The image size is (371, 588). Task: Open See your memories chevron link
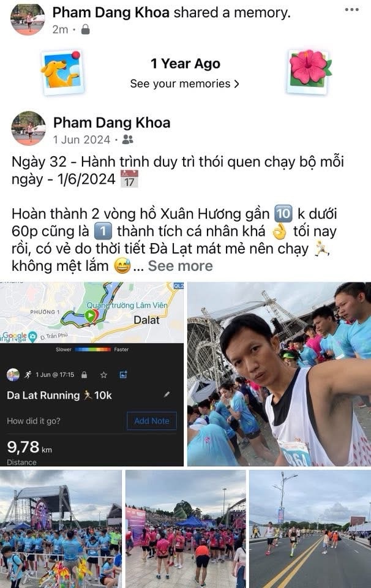[184, 84]
